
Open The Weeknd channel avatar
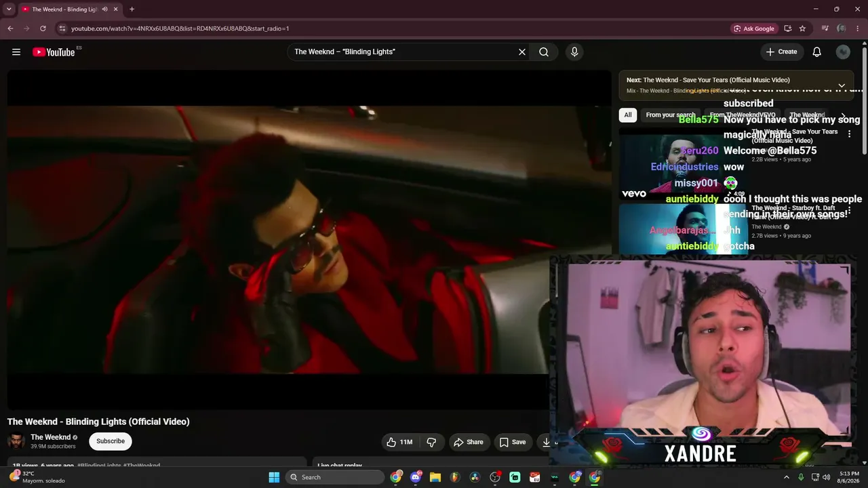click(x=16, y=441)
